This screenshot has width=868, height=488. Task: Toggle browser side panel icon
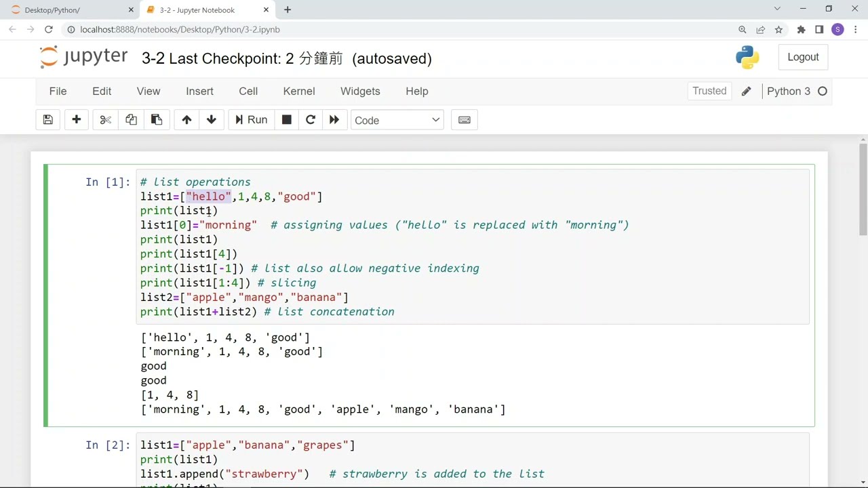pos(819,30)
